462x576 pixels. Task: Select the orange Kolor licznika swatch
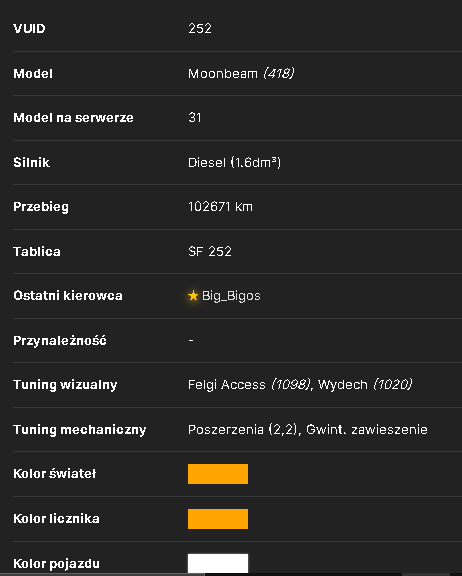218,519
